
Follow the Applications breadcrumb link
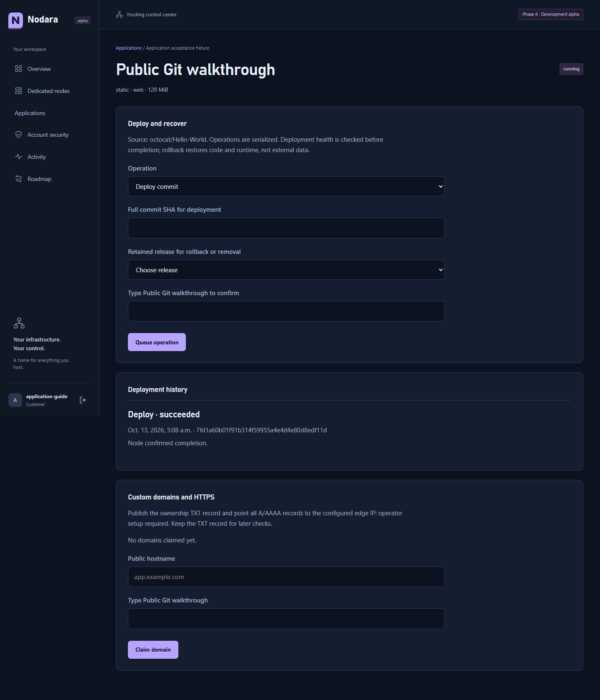[129, 48]
